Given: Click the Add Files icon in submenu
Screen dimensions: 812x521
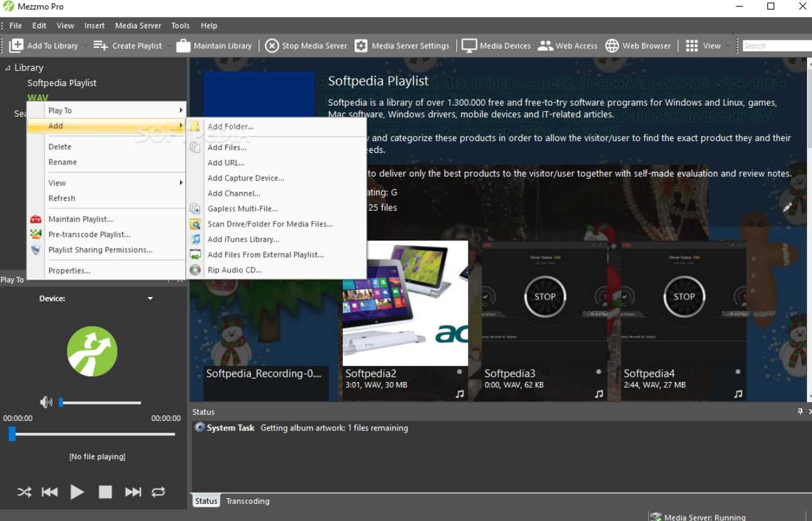Looking at the screenshot, I should [196, 147].
